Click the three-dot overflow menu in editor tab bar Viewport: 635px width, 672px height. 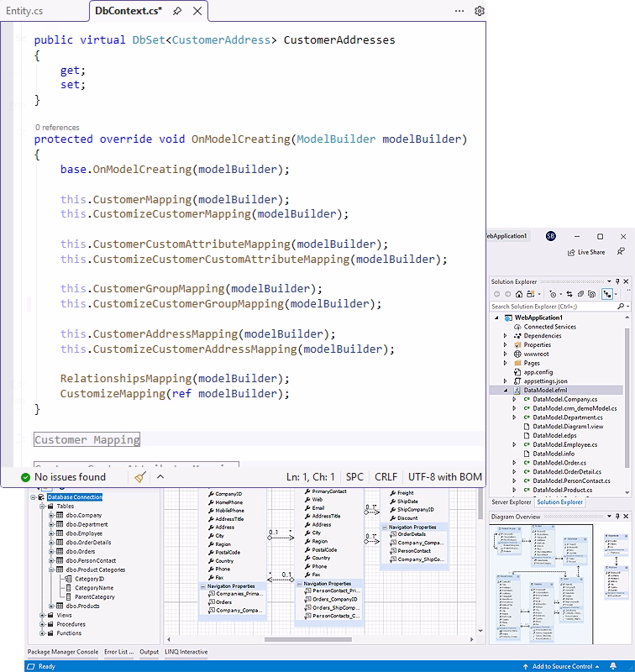coord(459,11)
